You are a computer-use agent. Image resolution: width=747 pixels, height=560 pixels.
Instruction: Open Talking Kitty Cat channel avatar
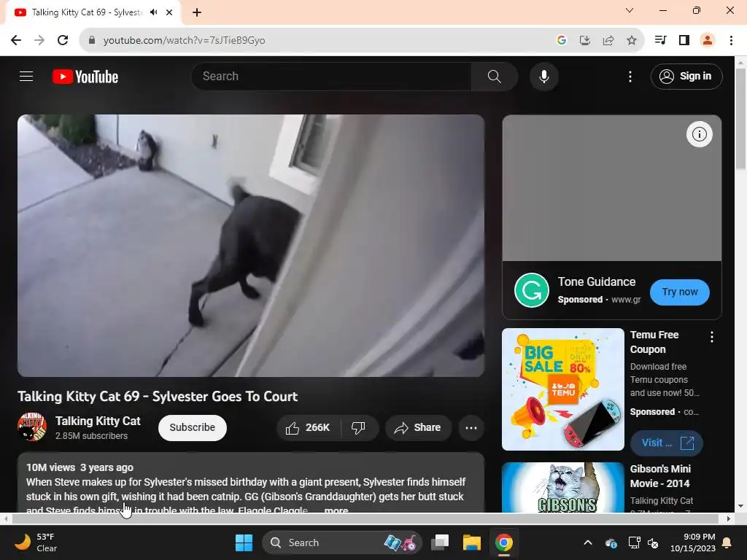click(x=32, y=427)
